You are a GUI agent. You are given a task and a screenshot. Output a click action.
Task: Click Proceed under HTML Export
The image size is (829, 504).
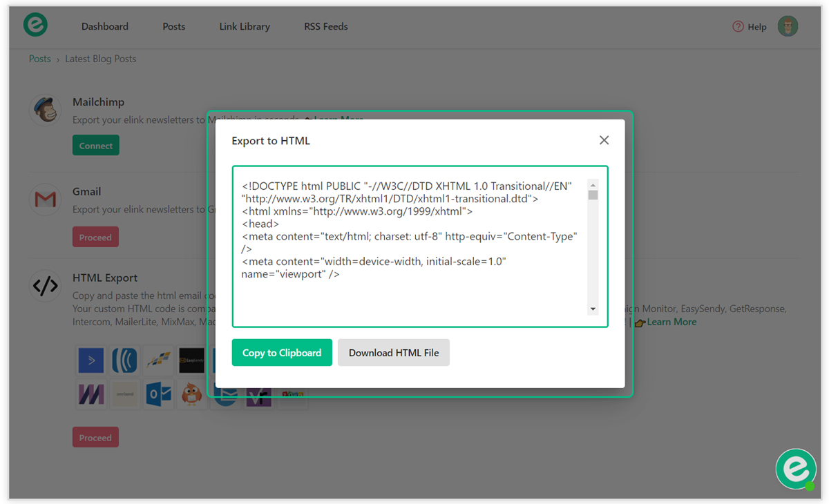point(95,437)
